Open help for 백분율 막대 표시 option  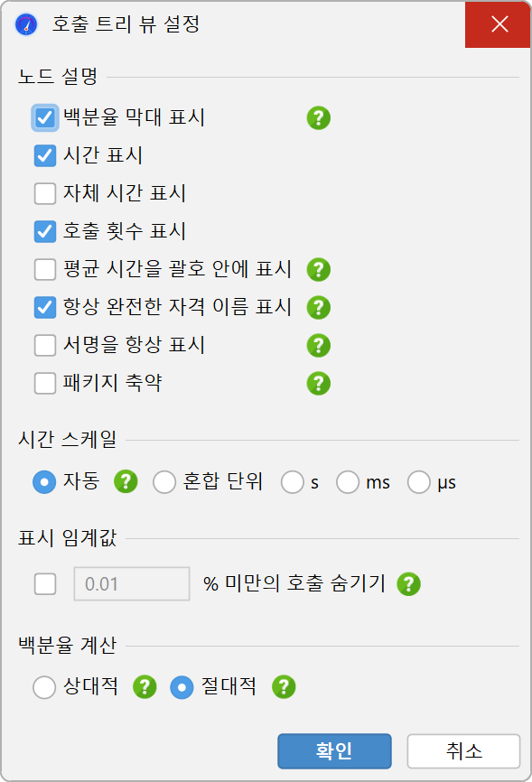click(319, 118)
